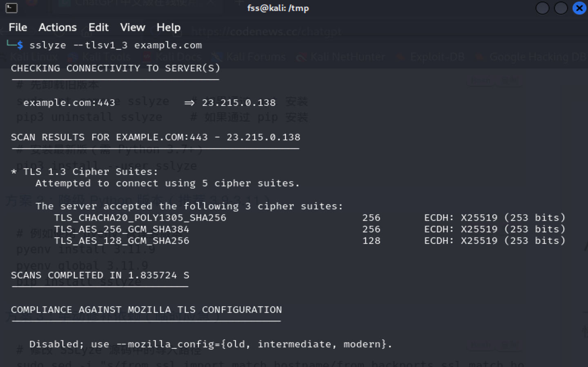Open the View menu
The width and height of the screenshot is (588, 367).
coord(132,27)
